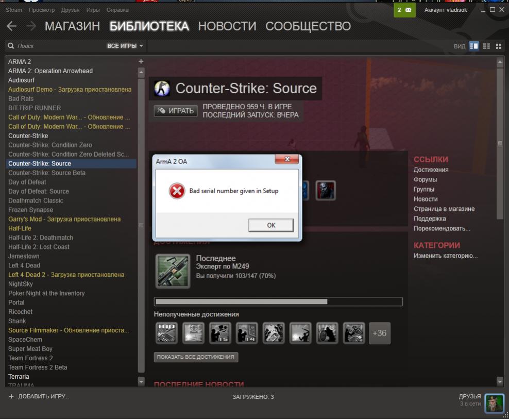
Task: Open the Просмотр menu
Action: tap(42, 10)
